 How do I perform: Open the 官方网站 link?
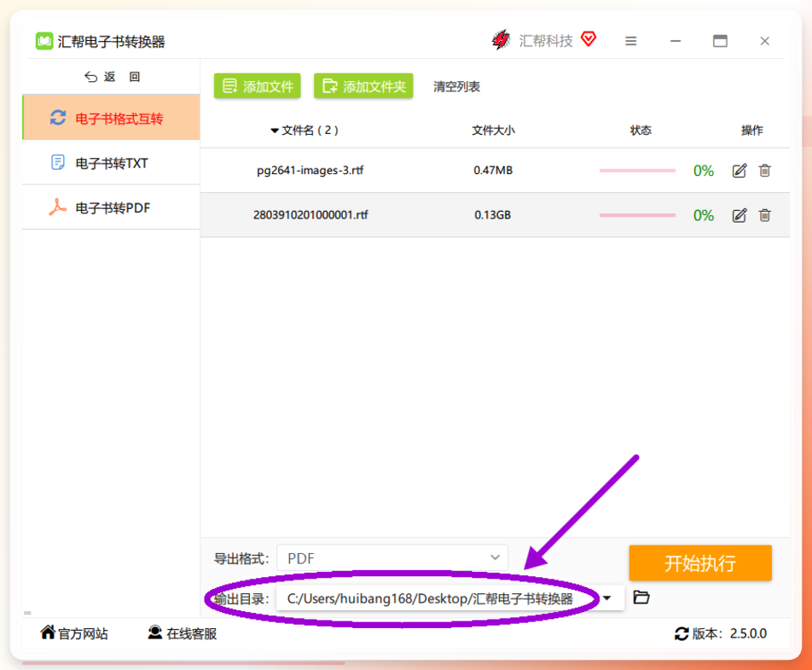pyautogui.click(x=74, y=633)
